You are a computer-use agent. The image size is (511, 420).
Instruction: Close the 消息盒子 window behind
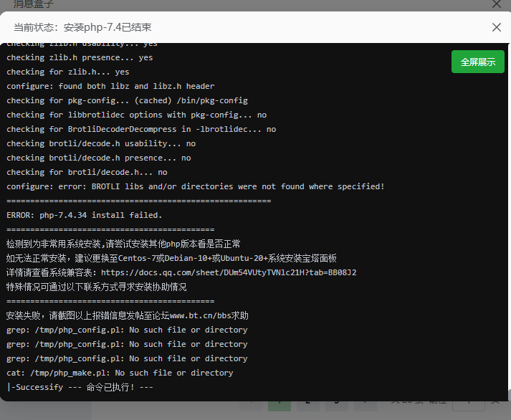[x=497, y=4]
